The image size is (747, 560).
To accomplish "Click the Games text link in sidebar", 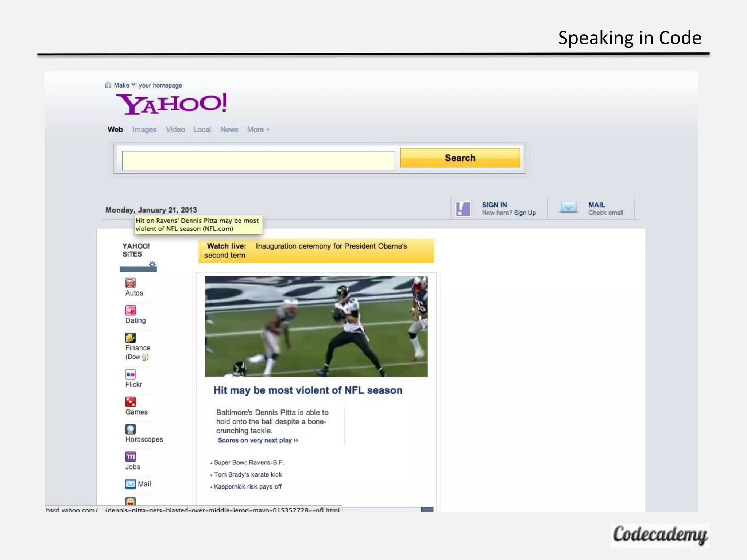I will coord(136,412).
